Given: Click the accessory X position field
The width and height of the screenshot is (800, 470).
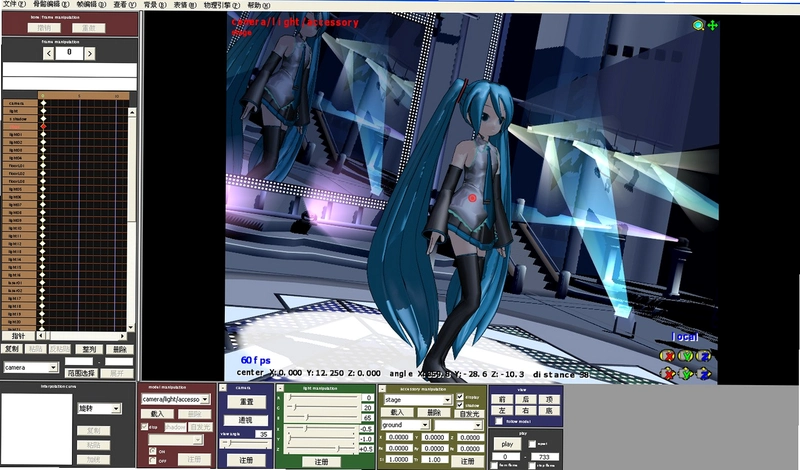Looking at the screenshot, I should coord(398,437).
